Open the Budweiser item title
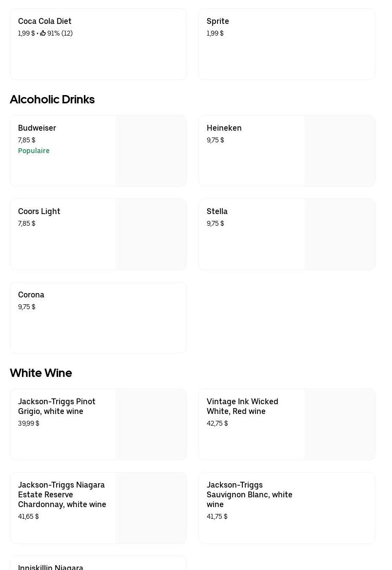The width and height of the screenshot is (392, 570). [37, 128]
